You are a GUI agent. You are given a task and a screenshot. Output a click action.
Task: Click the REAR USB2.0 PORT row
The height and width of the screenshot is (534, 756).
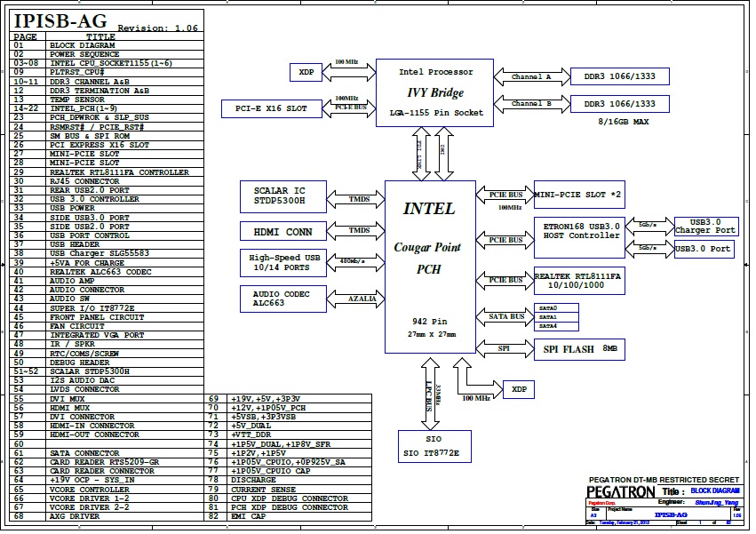coord(107,190)
